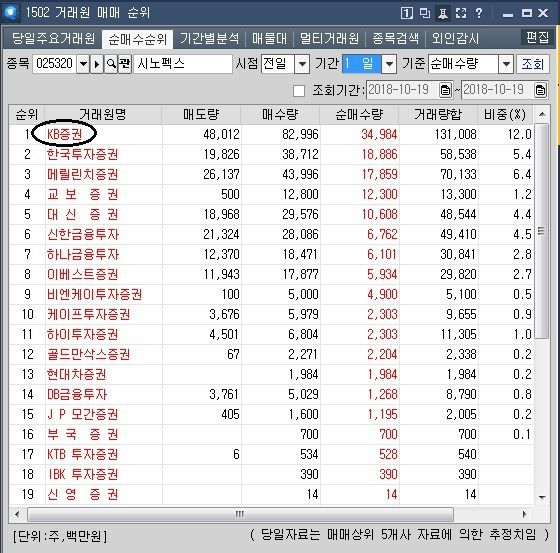Select the 하나금융투자 row

271,254
